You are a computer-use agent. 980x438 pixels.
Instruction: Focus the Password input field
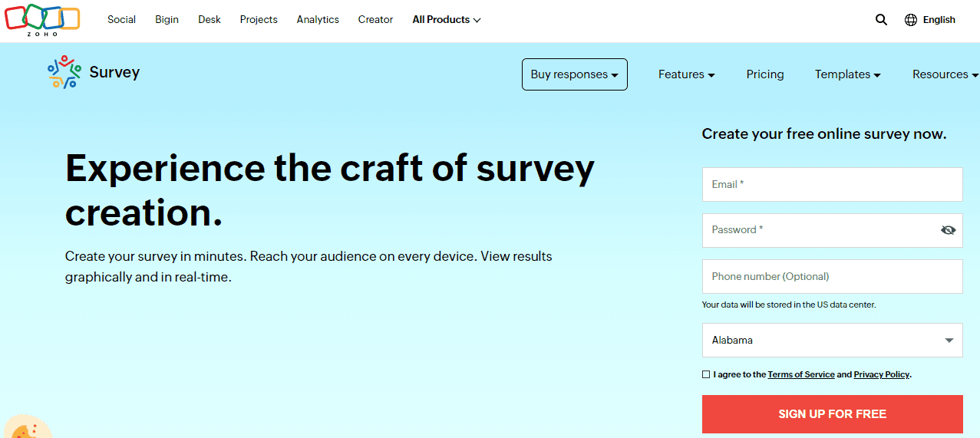pos(832,230)
